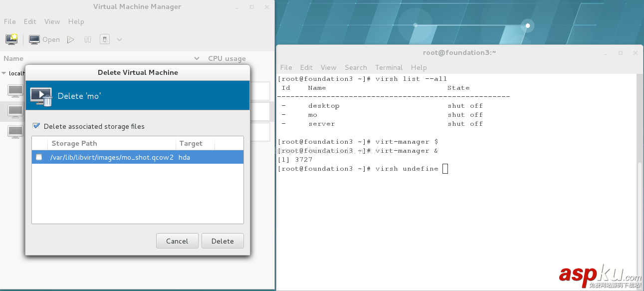
Task: Minimize Virtual Machine Manager window
Action: (x=237, y=7)
